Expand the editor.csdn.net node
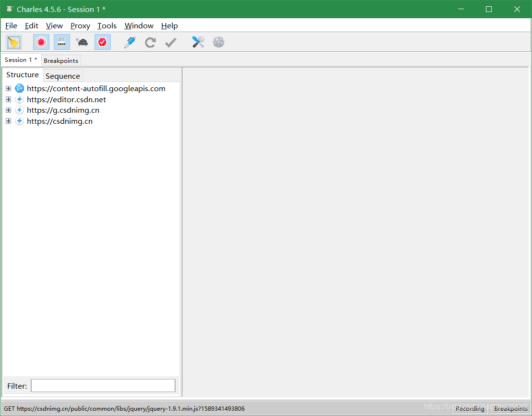The width and height of the screenshot is (532, 416). [9, 99]
